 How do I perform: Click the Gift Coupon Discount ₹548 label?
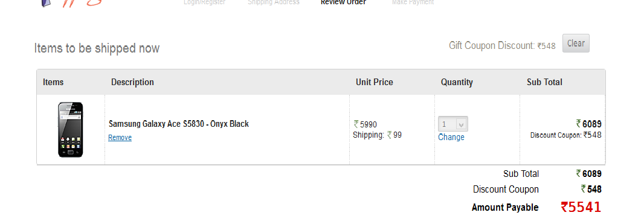pos(502,45)
